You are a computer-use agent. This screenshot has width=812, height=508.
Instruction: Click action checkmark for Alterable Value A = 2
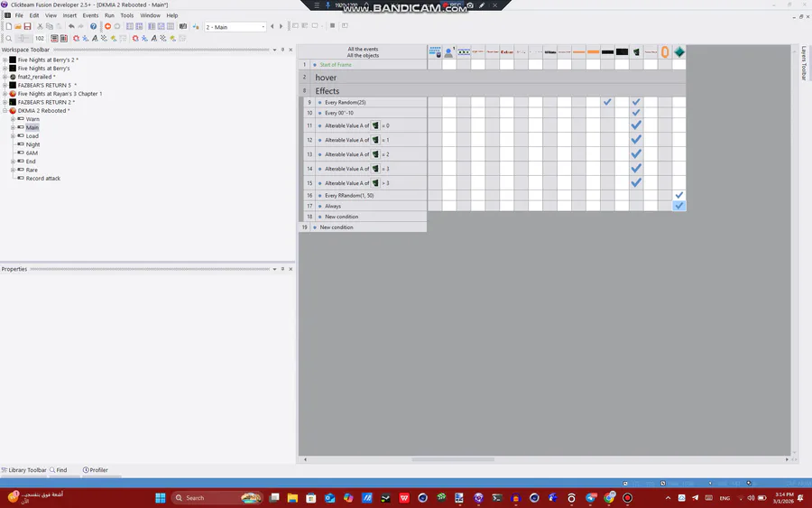(636, 154)
